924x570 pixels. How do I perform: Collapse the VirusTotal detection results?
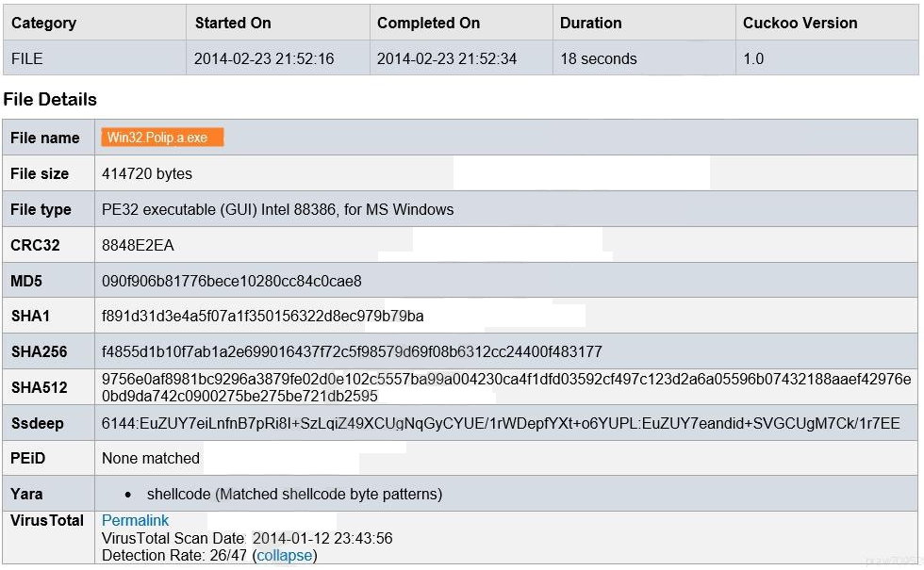pyautogui.click(x=285, y=555)
